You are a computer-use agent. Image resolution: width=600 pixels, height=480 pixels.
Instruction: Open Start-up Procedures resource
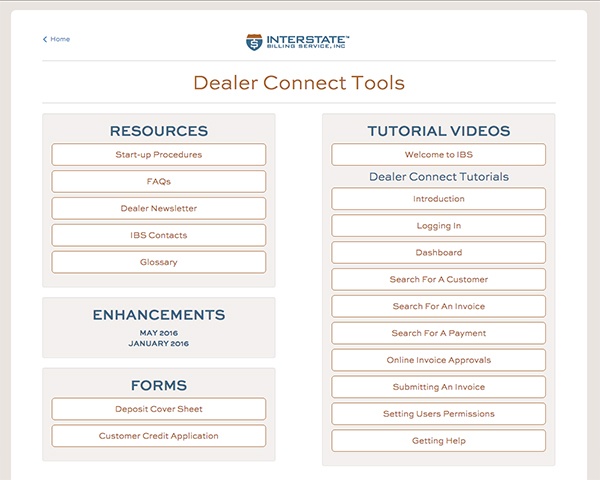(x=159, y=155)
